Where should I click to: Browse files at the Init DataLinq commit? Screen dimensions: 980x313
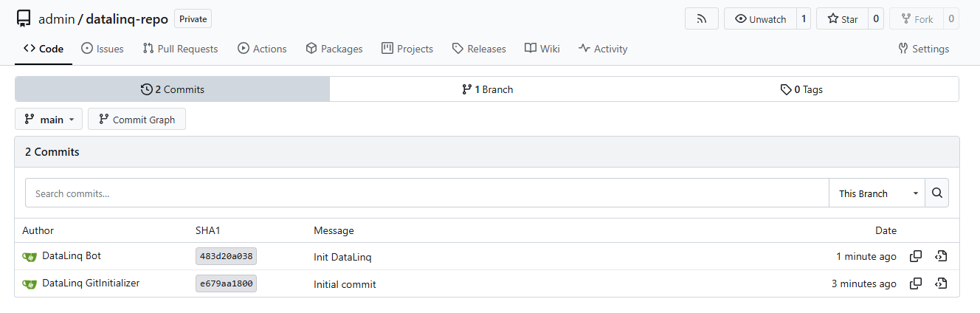[940, 257]
